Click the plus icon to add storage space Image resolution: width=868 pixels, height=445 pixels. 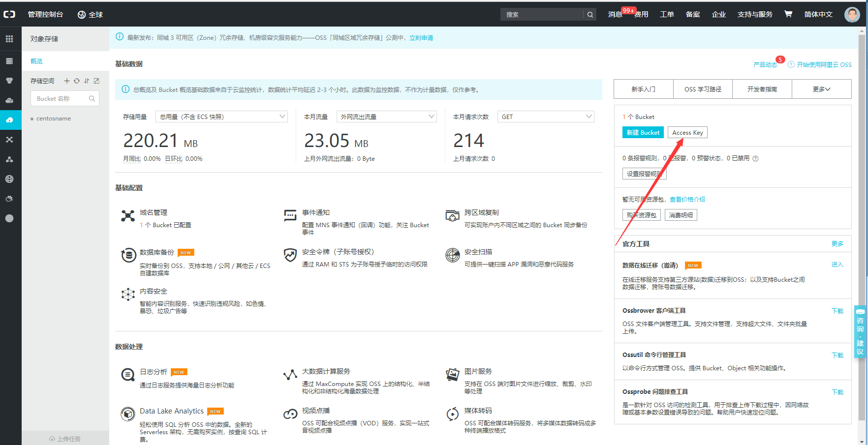(x=67, y=81)
